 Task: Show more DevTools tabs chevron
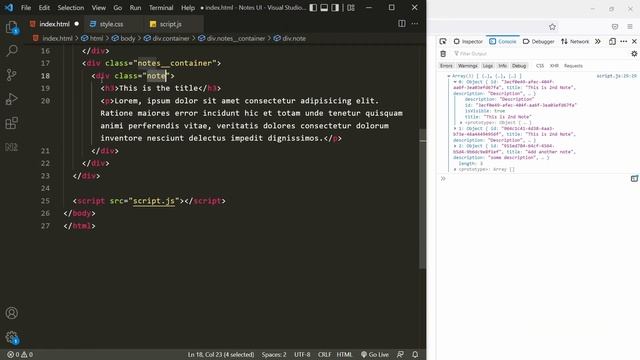pos(598,41)
